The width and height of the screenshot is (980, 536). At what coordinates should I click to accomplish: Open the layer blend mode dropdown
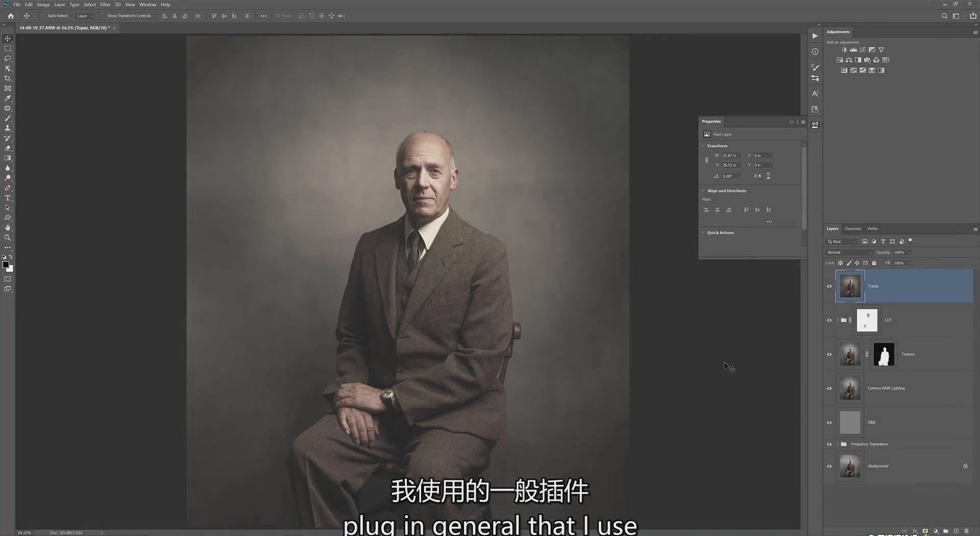pyautogui.click(x=849, y=252)
